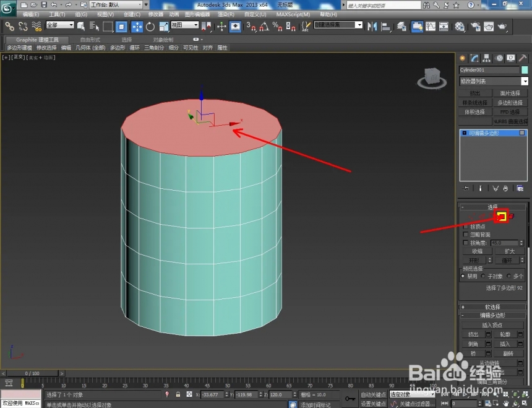Toggle 自动关键点 auto key button

pyautogui.click(x=373, y=394)
